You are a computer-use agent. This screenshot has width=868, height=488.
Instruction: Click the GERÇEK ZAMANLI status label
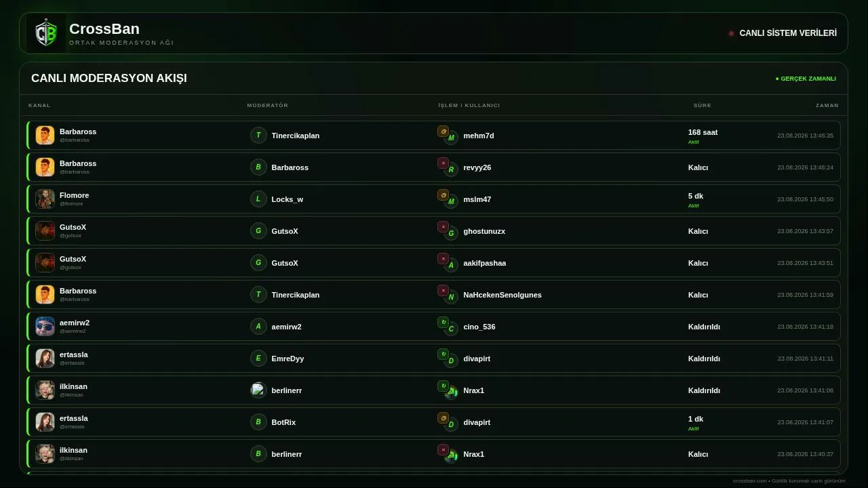click(x=806, y=79)
